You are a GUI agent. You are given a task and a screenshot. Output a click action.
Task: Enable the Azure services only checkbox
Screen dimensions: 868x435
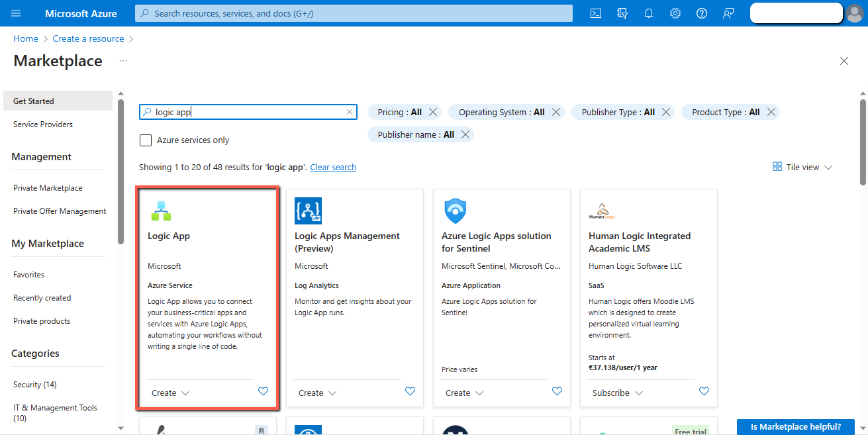[146, 140]
